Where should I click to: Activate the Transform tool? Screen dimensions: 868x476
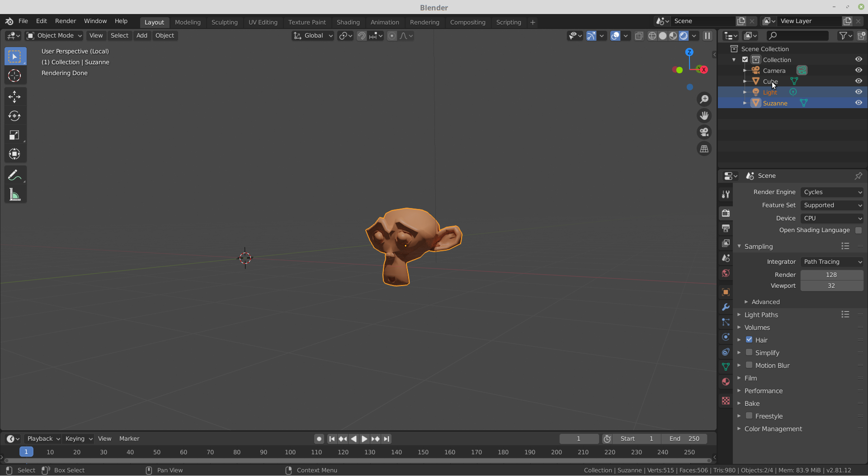tap(15, 154)
